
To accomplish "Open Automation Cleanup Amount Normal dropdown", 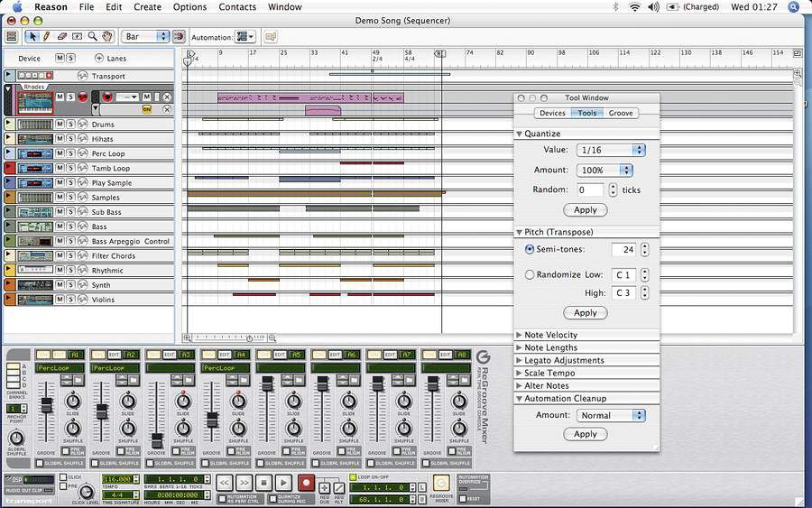I will tap(611, 415).
